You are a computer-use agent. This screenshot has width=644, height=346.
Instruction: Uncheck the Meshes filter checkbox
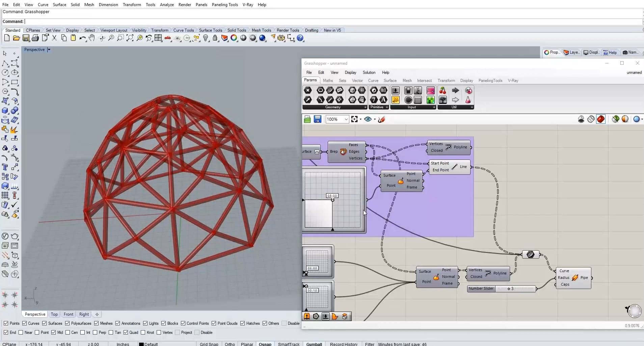tap(97, 323)
